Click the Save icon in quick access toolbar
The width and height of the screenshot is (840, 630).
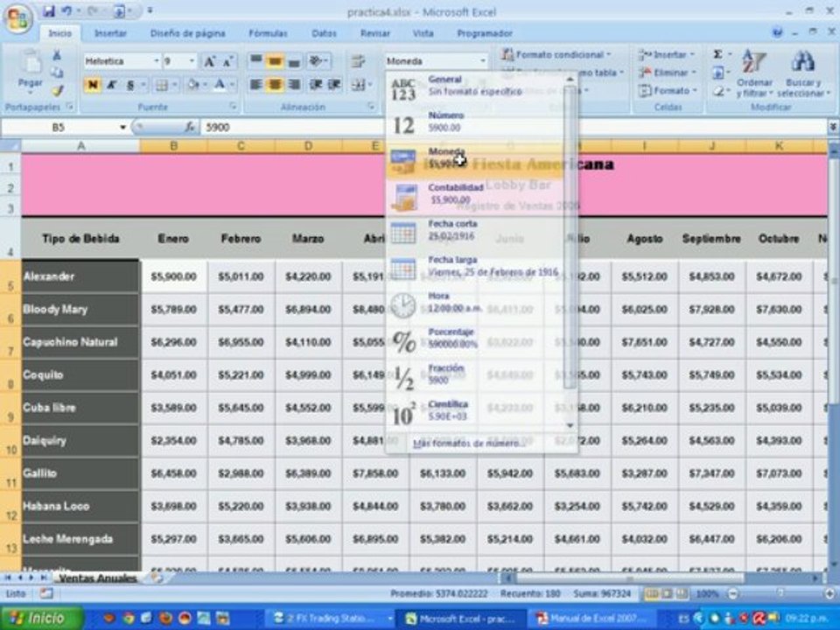(49, 11)
